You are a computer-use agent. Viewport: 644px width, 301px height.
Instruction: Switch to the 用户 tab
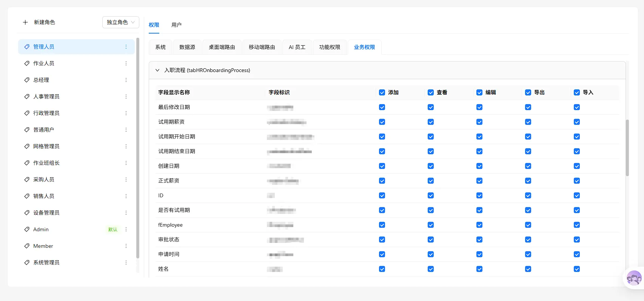point(176,25)
